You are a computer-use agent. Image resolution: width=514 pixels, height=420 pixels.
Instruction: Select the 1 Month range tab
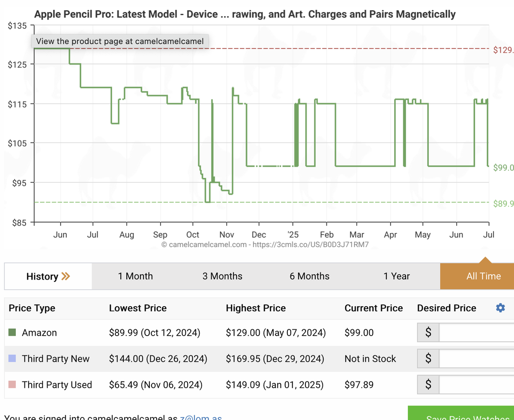click(x=135, y=276)
